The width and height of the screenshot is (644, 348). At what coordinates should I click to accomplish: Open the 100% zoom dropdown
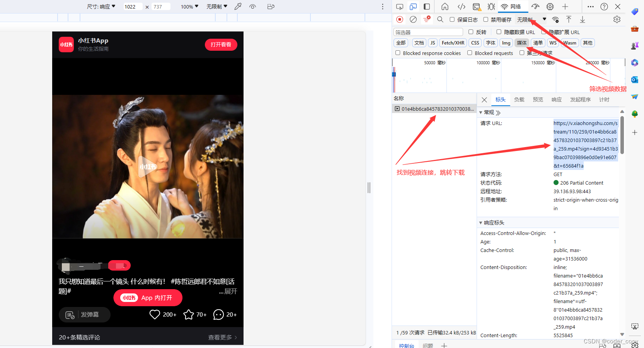tap(189, 7)
